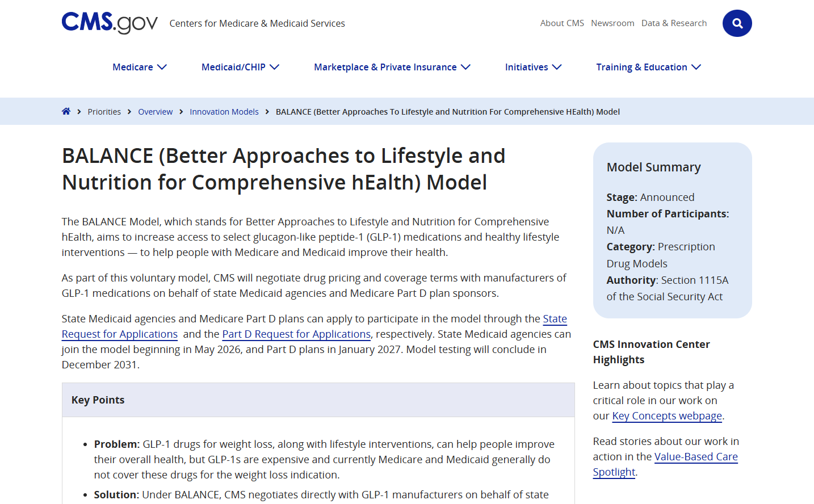This screenshot has height=504, width=814.
Task: Click the current-page BALANCE Model breadcrumb text
Action: coord(448,112)
